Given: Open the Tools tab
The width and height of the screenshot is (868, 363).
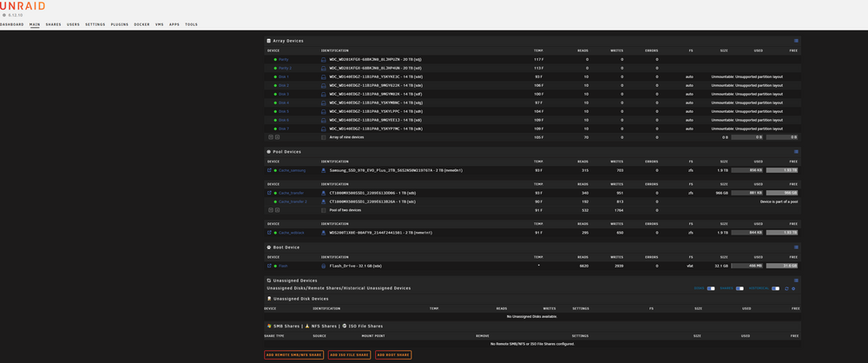Looking at the screenshot, I should [x=191, y=24].
